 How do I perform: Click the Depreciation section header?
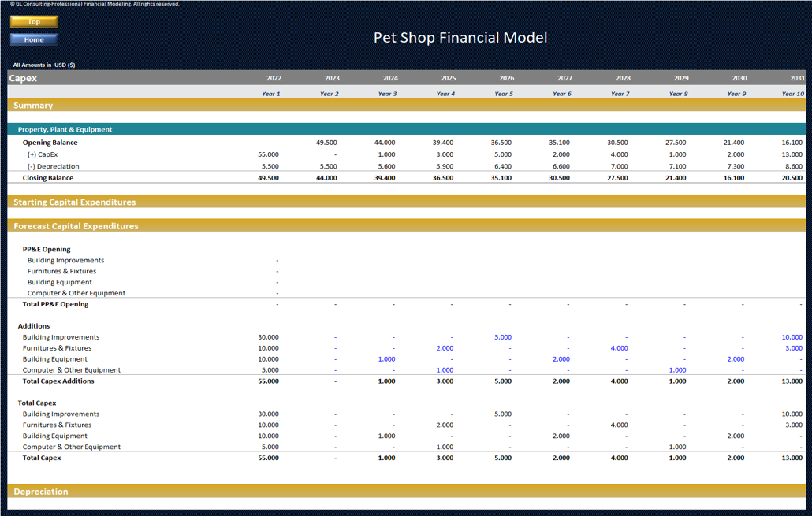[x=41, y=492]
